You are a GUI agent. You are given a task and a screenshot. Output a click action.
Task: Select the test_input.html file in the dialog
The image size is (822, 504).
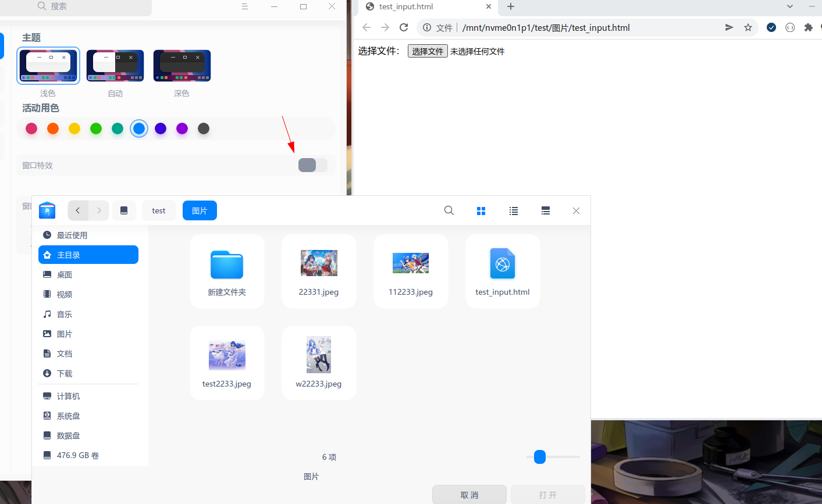pos(503,271)
